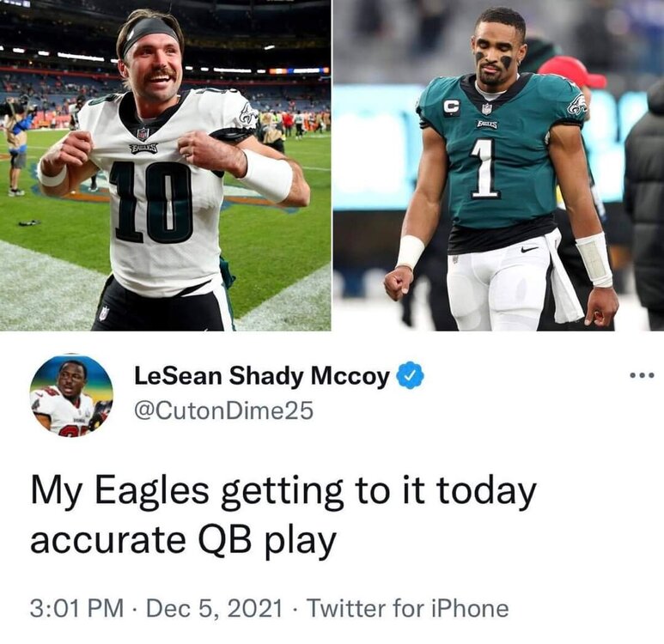The width and height of the screenshot is (664, 644).
Task: Click the number 10 on the white jersey
Action: point(152,203)
